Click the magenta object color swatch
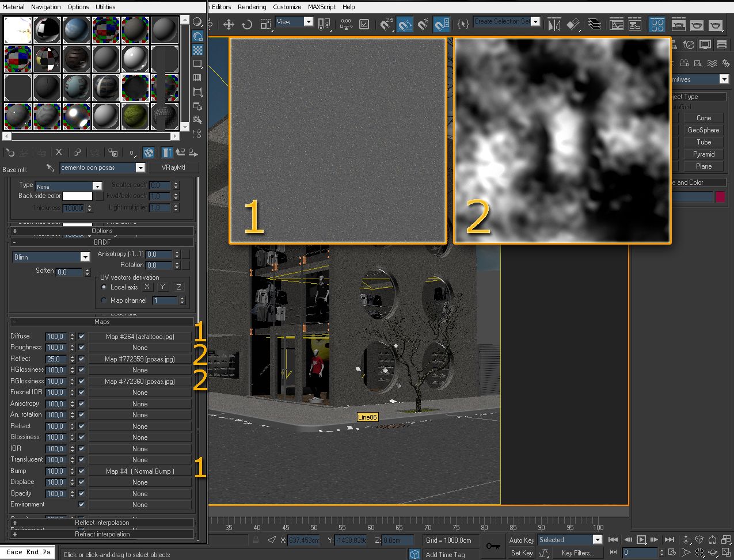Viewport: 734px width, 560px height. (x=720, y=197)
